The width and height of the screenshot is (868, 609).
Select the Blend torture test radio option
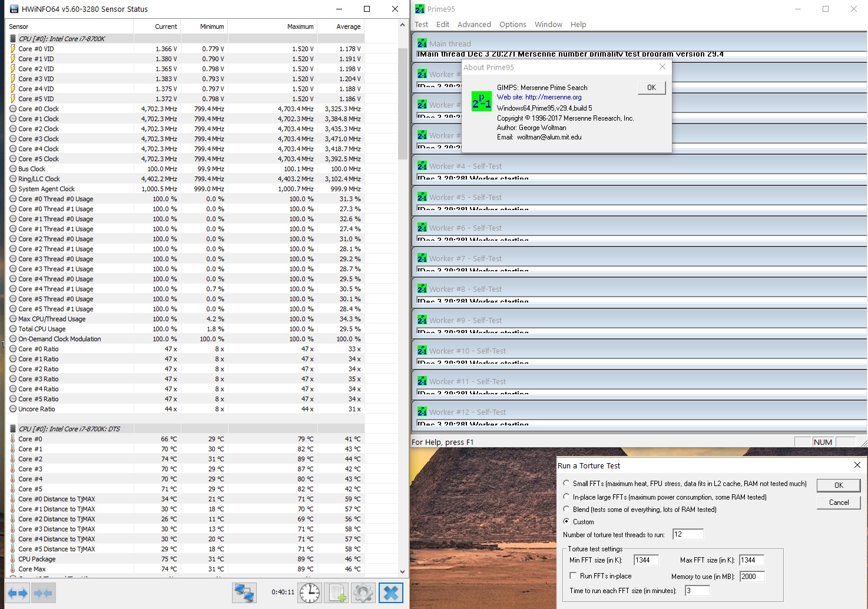coord(566,509)
